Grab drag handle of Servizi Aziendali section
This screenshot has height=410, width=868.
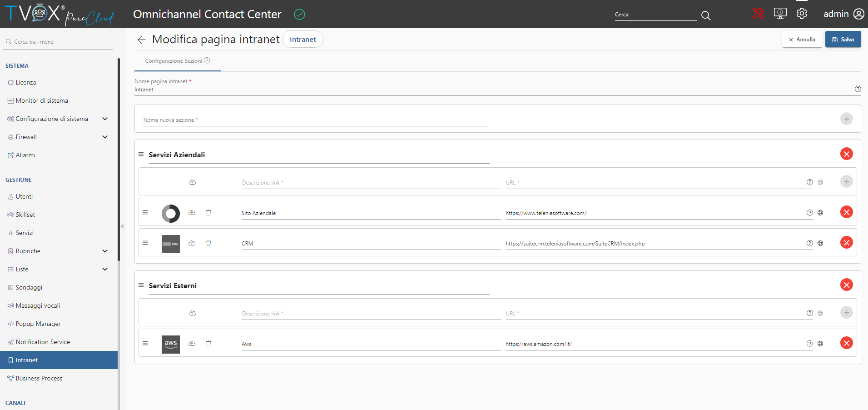(x=141, y=155)
